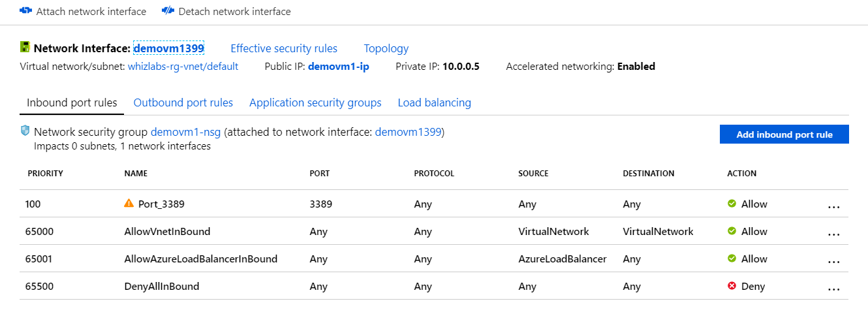Click Accelerated networking Enabled value

click(636, 66)
